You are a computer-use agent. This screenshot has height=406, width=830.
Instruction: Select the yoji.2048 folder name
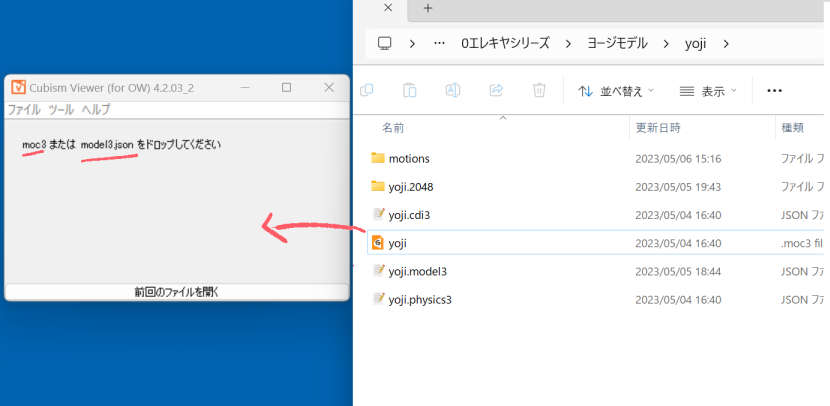click(411, 187)
